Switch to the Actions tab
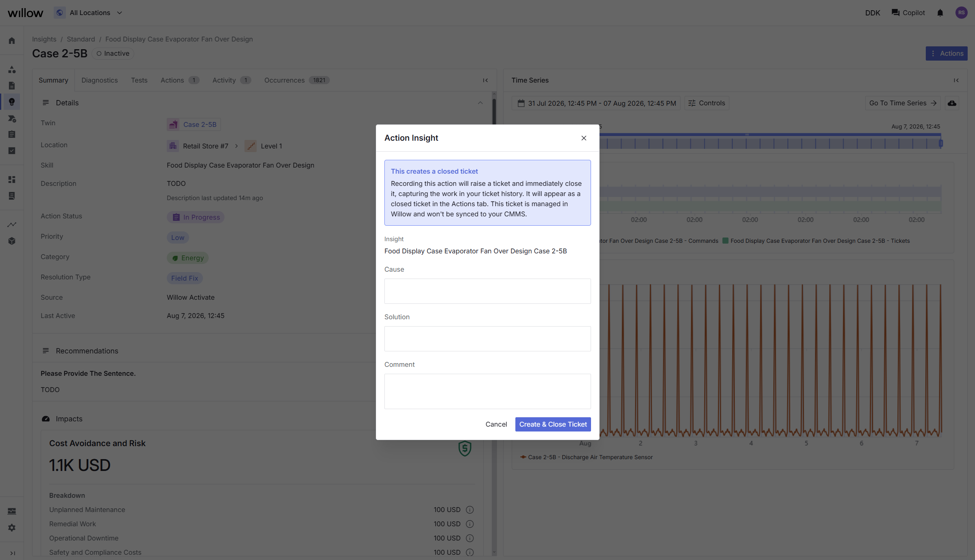 coord(179,80)
